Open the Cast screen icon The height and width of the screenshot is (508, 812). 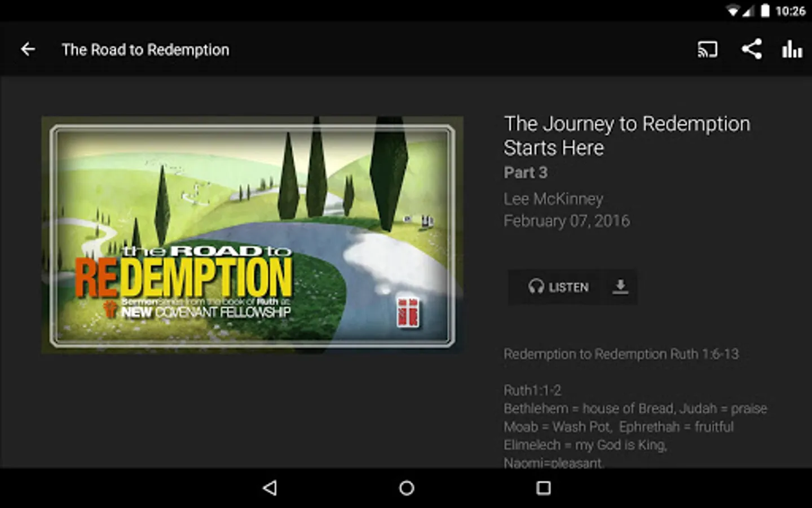[707, 50]
